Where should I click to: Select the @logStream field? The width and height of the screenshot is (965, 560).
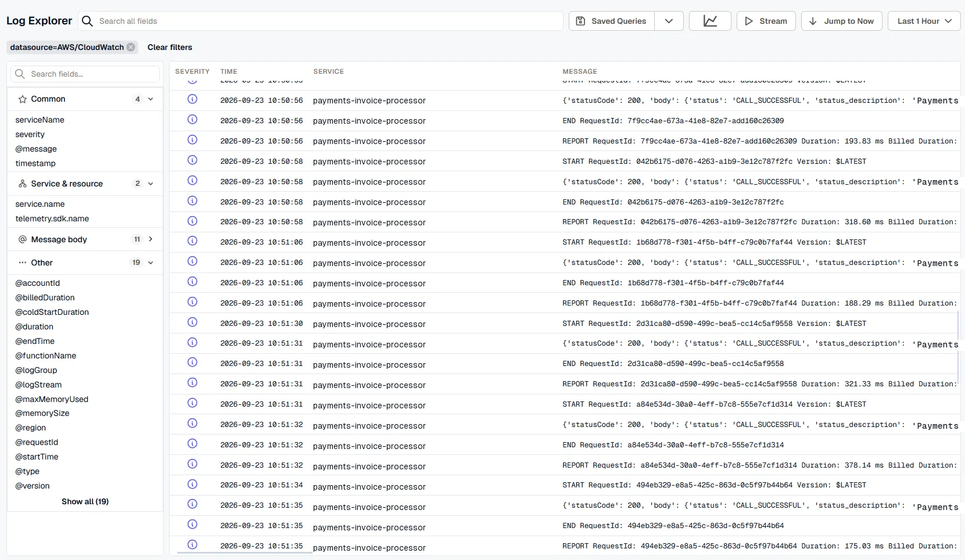click(x=38, y=385)
